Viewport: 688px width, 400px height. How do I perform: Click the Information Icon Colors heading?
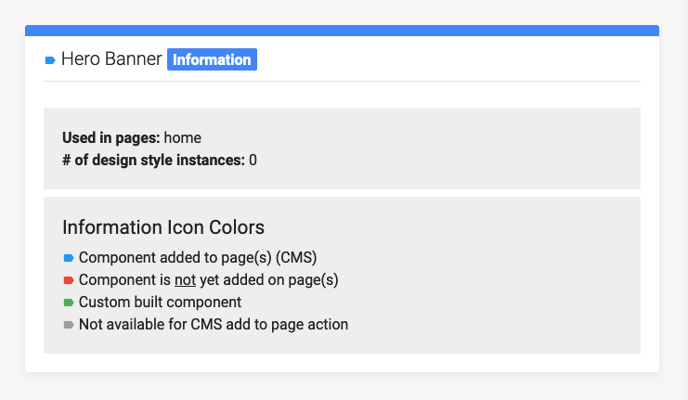(x=163, y=227)
